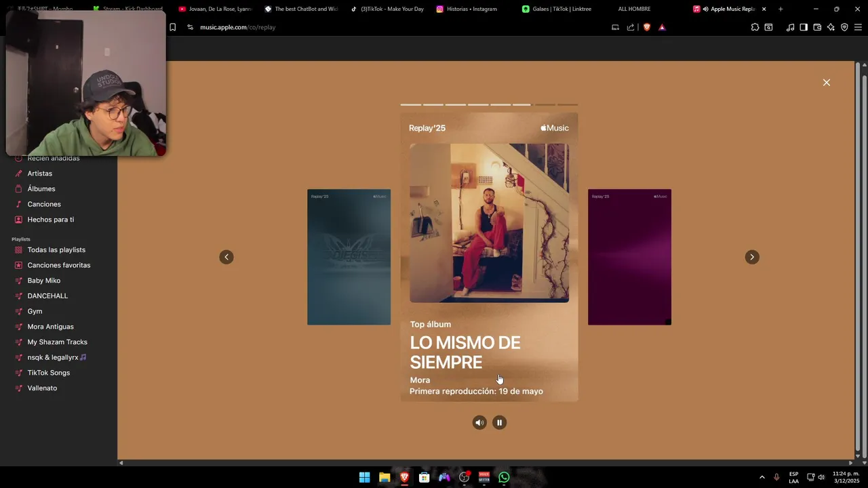Open Brave Rewards triangle icon
This screenshot has height=488, width=868.
(x=663, y=27)
